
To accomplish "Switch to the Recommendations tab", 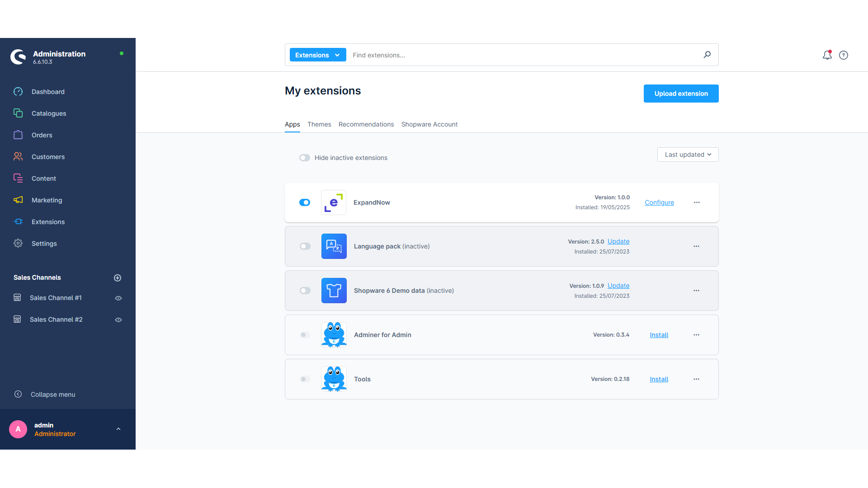I will pyautogui.click(x=366, y=124).
